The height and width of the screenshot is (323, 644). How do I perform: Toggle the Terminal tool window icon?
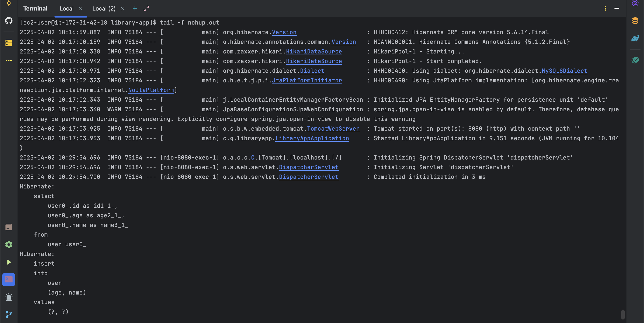[x=9, y=279]
